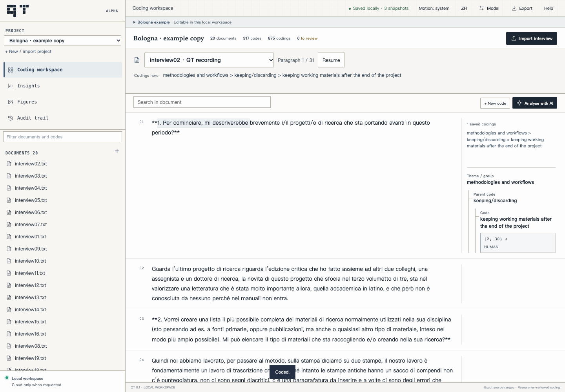Screen dimensions: 565x392
Task: Click the Audit trail history icon
Action: (11, 118)
